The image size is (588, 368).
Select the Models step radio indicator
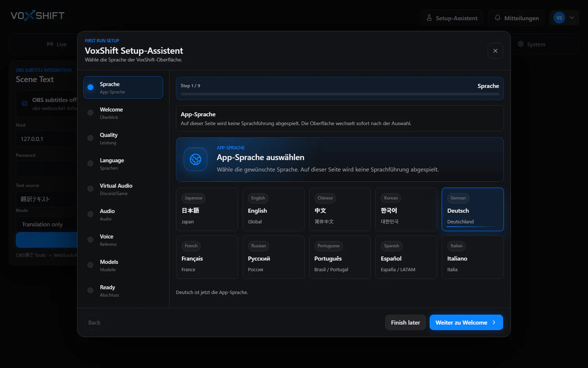[x=90, y=265]
